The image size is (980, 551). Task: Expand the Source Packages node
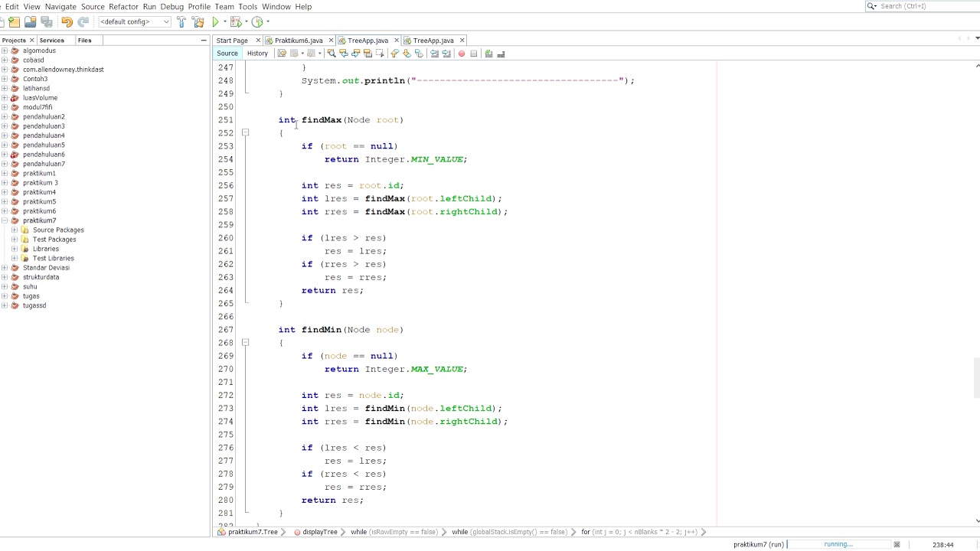[x=14, y=230]
